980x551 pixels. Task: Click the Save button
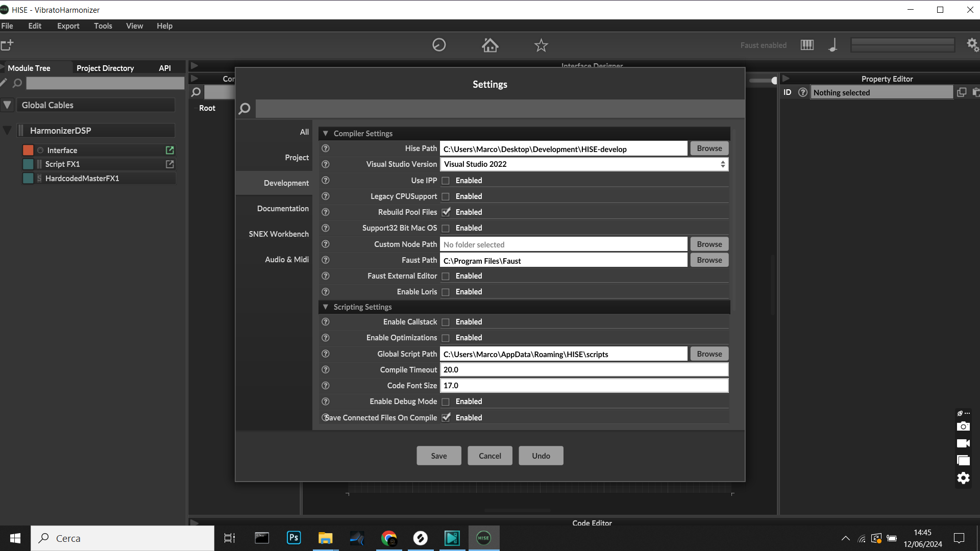coord(439,456)
